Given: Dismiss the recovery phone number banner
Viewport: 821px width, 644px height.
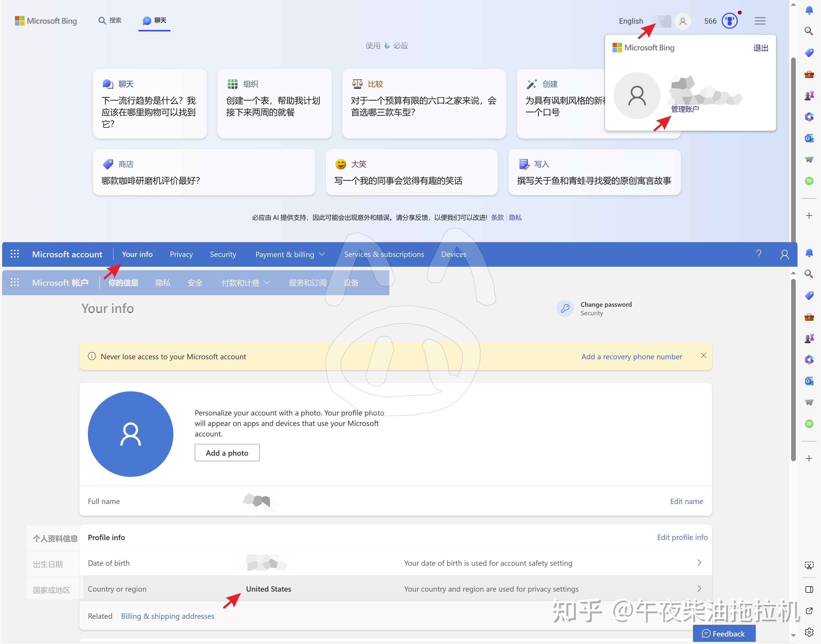Looking at the screenshot, I should tap(703, 356).
